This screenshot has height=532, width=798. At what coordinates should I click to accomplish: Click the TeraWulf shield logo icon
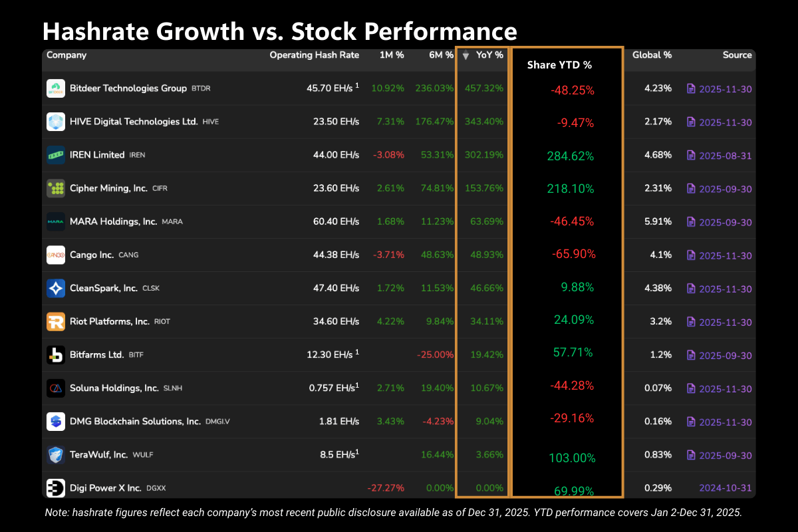click(56, 455)
